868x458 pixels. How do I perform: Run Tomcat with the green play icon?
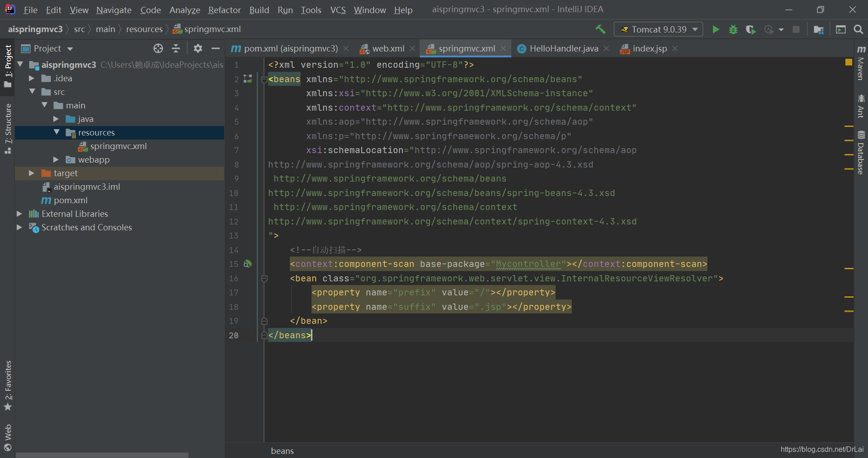716,29
